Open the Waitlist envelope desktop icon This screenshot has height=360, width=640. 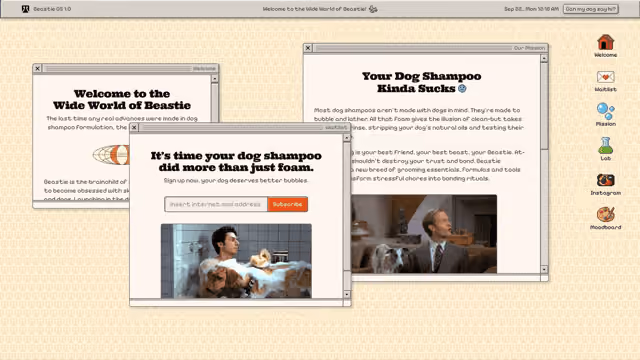click(605, 80)
